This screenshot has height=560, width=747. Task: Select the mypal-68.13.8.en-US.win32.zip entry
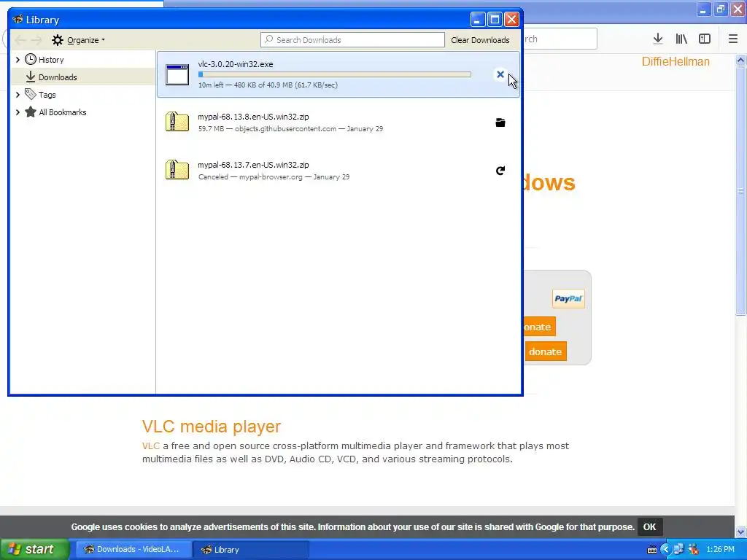[338, 122]
